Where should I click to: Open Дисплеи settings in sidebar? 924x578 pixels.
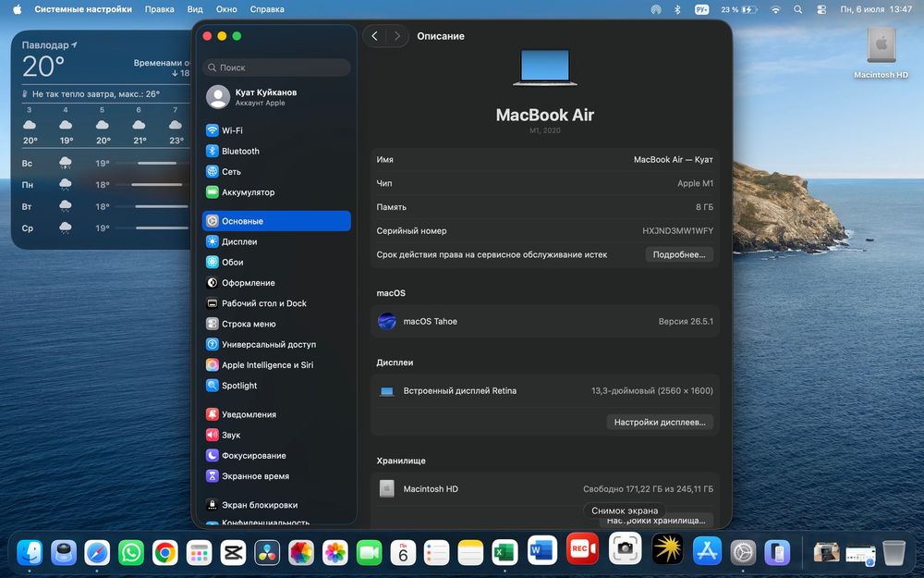[276, 241]
